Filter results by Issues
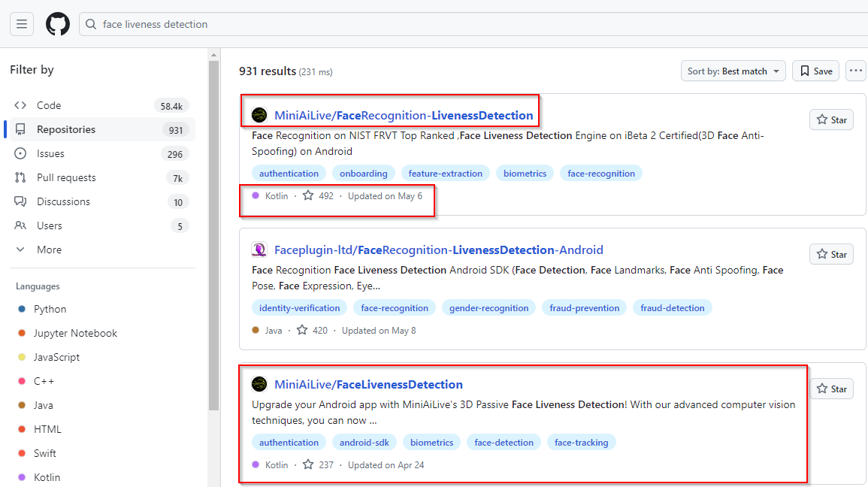 tap(101, 154)
